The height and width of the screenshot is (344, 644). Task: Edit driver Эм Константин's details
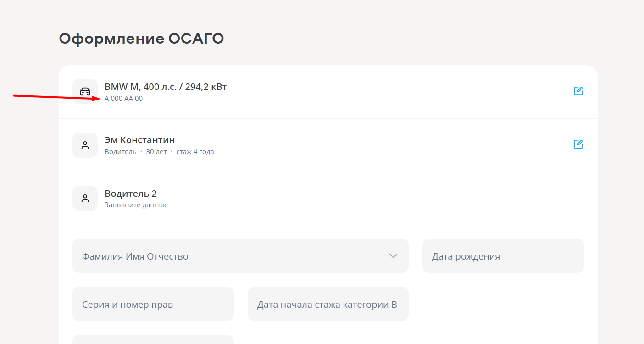[x=578, y=144]
